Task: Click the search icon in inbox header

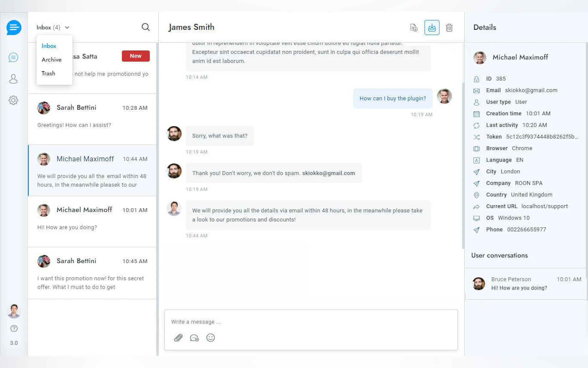Action: (x=145, y=27)
